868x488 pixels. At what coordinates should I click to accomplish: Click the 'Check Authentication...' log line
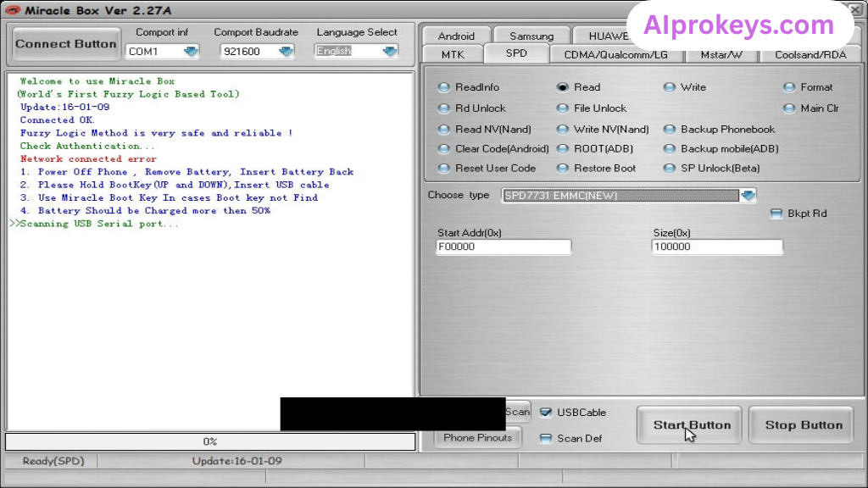(87, 146)
